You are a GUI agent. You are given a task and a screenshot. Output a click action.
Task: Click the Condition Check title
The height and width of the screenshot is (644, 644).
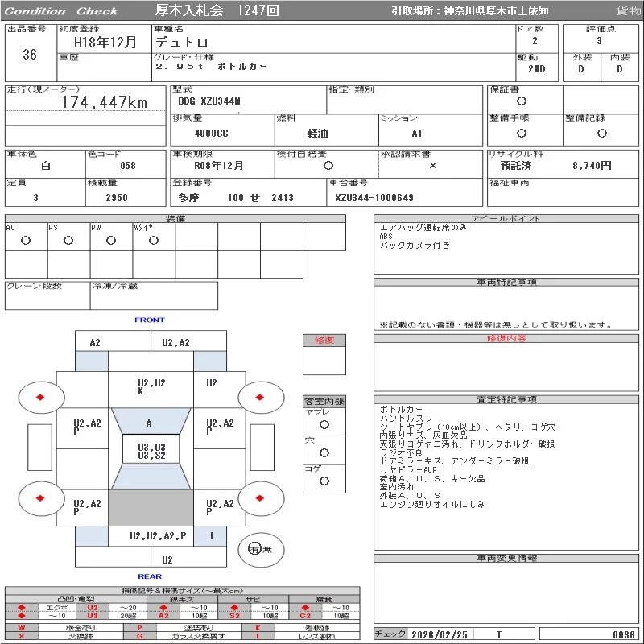pos(61,11)
